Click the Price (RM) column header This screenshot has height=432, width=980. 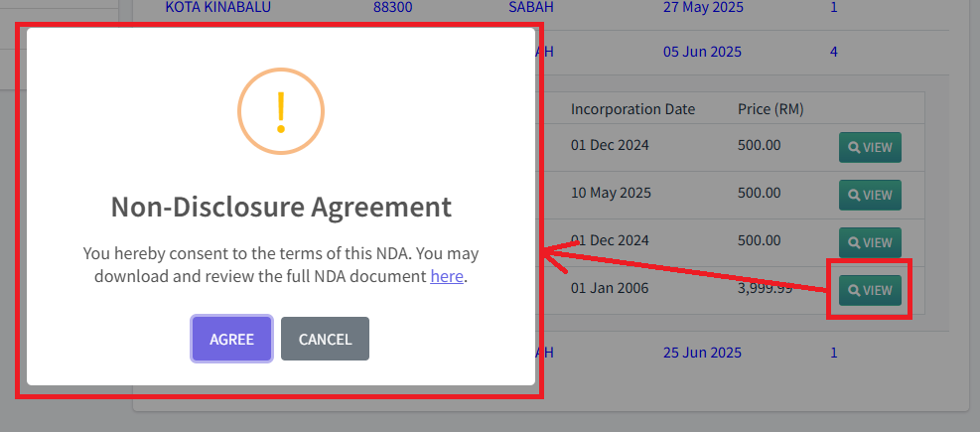(770, 109)
